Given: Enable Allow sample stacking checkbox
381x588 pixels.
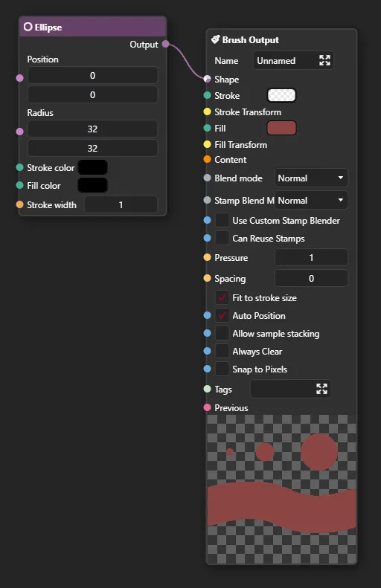Looking at the screenshot, I should [222, 333].
